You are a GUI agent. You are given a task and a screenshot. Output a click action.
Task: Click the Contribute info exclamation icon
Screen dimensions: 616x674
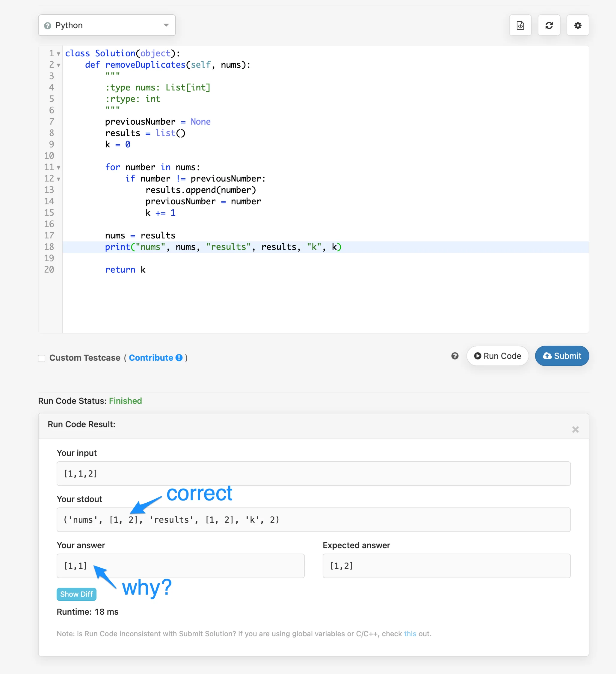click(179, 358)
